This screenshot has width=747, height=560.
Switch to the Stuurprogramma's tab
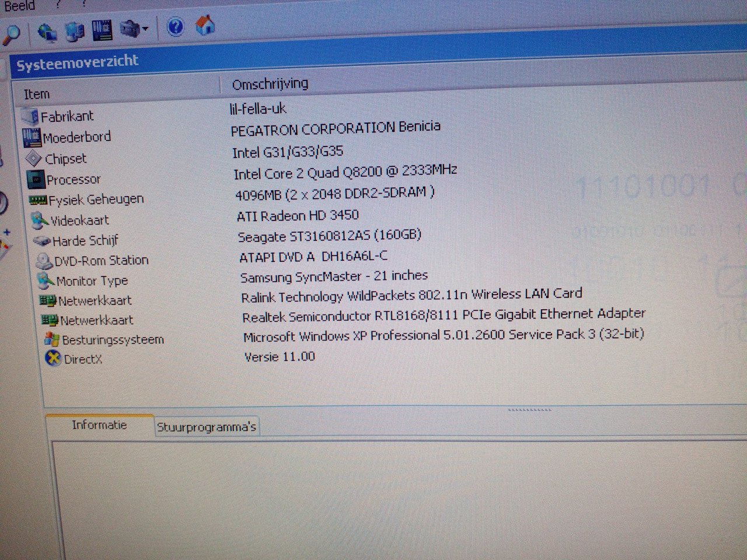click(206, 427)
